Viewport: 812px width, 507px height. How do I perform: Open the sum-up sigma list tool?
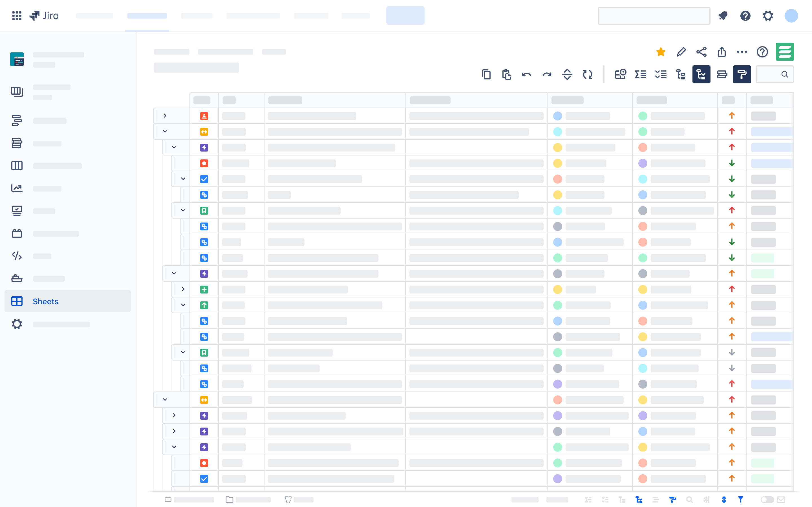coord(641,74)
